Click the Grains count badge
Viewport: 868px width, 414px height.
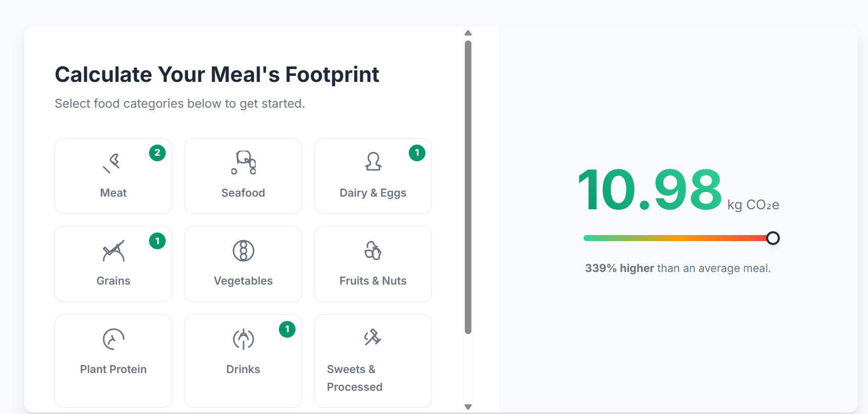[x=158, y=241]
